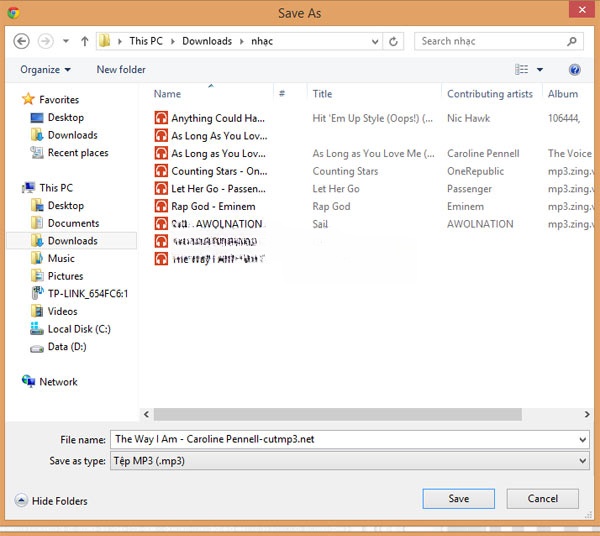
Task: Open Recent places
Action: (x=78, y=153)
